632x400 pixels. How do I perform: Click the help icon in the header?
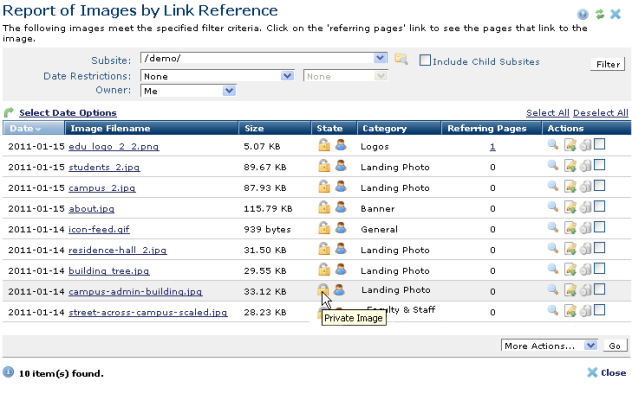(x=583, y=14)
